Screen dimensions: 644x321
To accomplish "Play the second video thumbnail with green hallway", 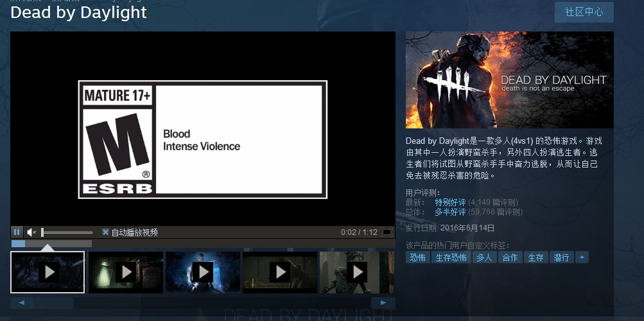I will click(126, 272).
